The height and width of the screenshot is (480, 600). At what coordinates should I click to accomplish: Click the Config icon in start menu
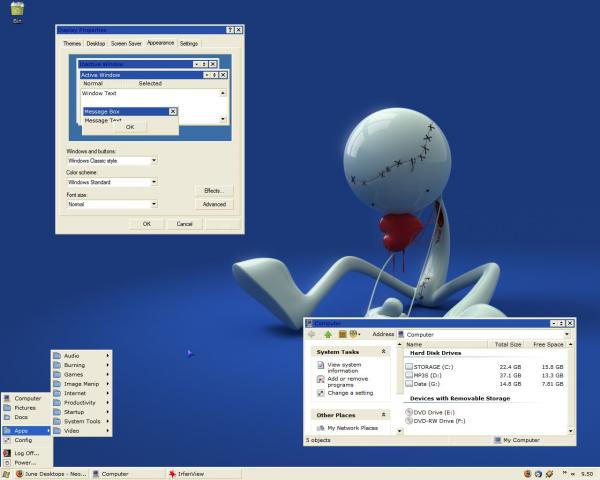tap(7, 440)
